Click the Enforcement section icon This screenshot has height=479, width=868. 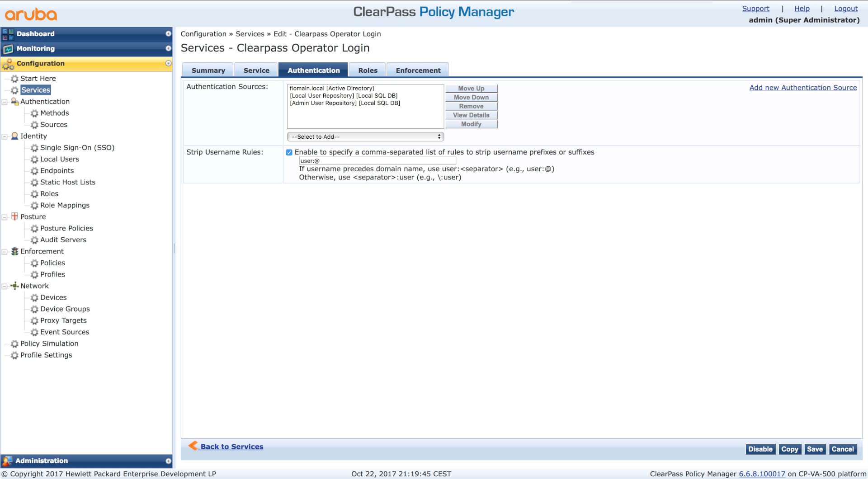point(14,251)
